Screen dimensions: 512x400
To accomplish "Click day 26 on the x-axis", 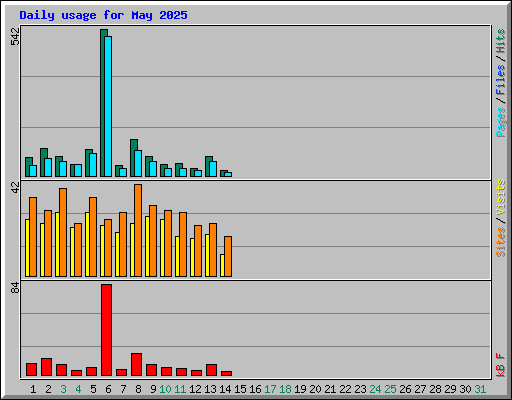I will coord(405,389).
